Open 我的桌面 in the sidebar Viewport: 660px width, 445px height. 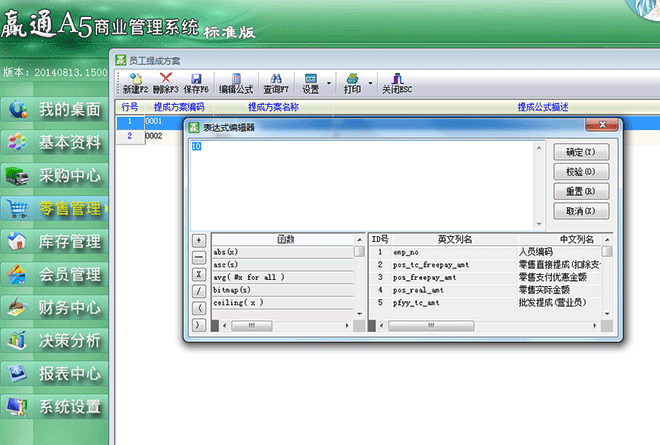click(54, 109)
